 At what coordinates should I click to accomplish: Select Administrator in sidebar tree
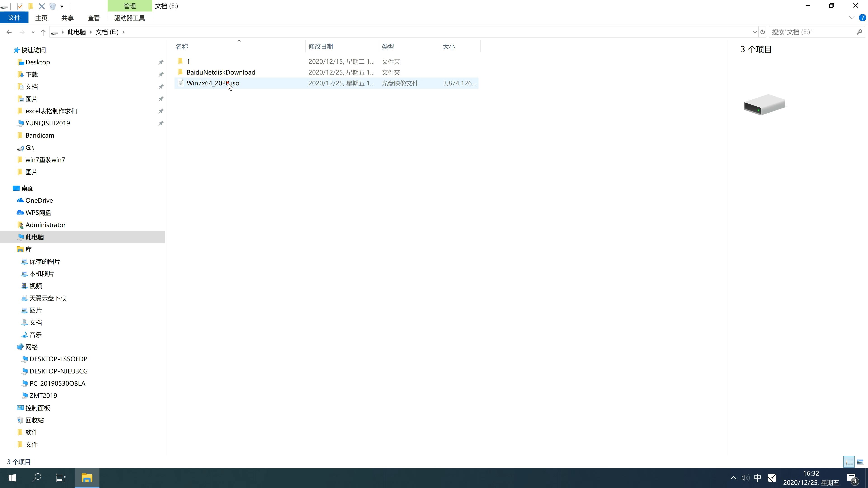click(x=45, y=225)
